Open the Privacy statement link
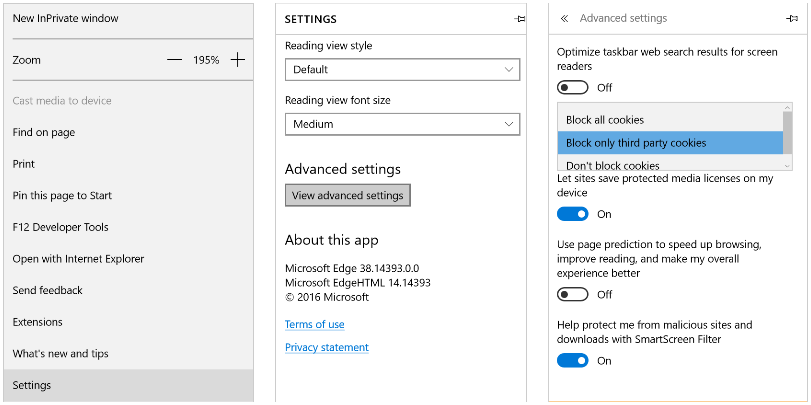The height and width of the screenshot is (405, 811). 327,347
